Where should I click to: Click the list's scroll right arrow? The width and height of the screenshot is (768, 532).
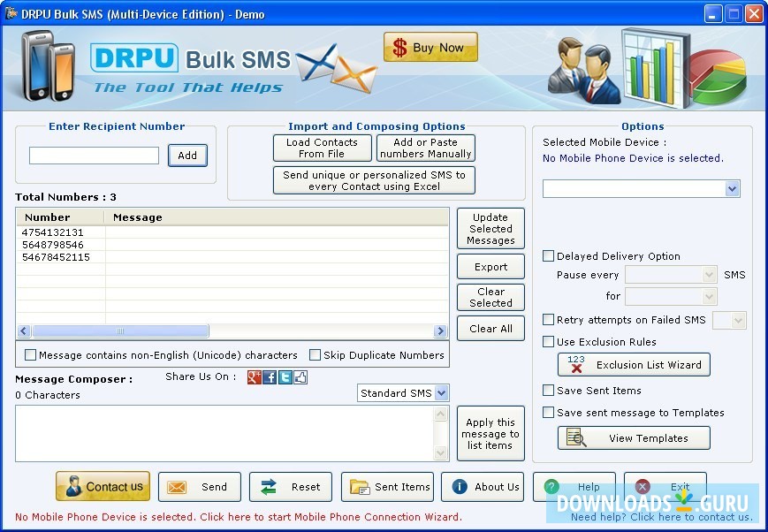point(440,331)
